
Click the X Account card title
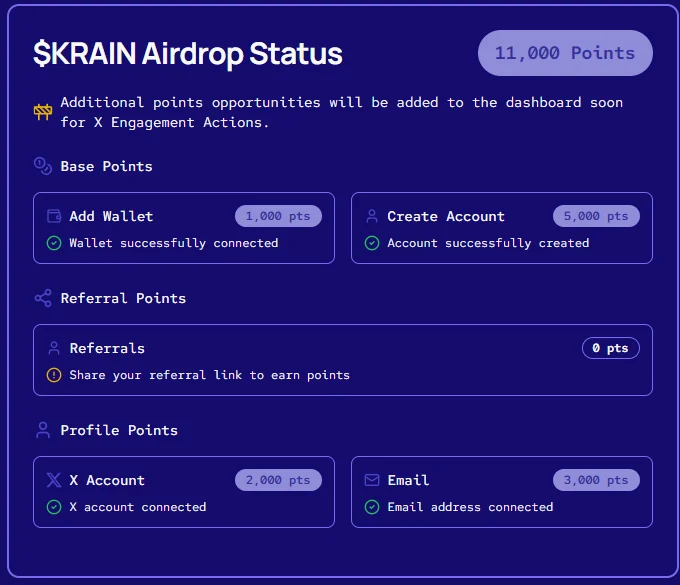(107, 480)
